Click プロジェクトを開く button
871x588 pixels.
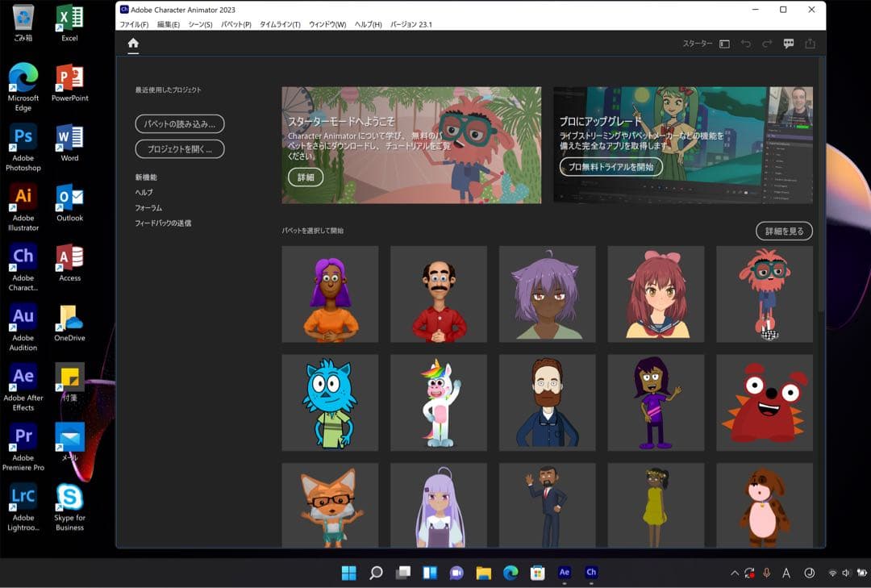[x=179, y=149]
